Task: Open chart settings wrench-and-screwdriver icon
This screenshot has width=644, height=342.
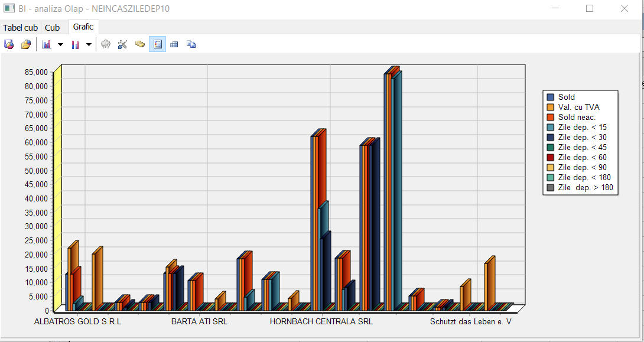Action: (123, 44)
